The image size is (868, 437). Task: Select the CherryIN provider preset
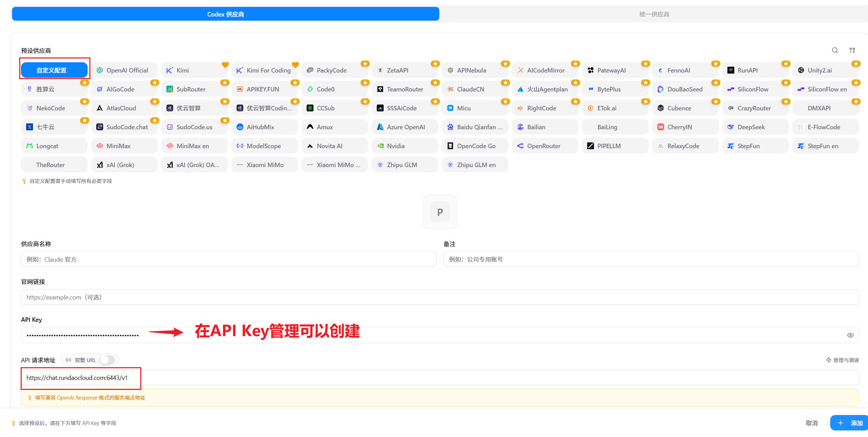pos(685,127)
